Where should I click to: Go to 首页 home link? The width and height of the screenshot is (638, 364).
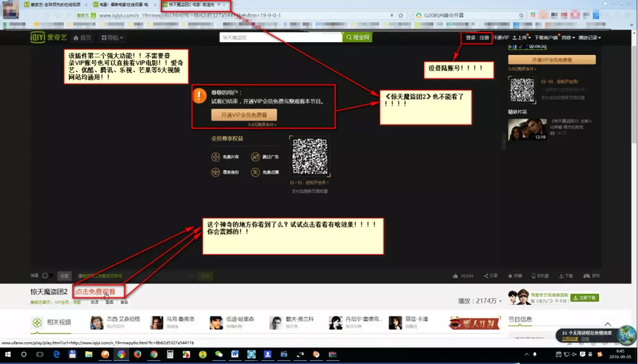(82, 38)
